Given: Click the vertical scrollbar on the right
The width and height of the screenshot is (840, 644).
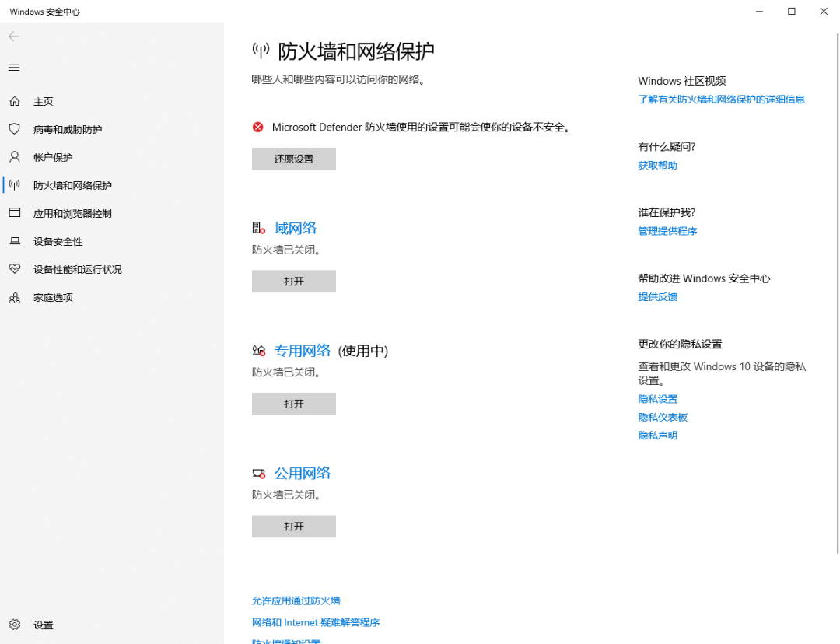Looking at the screenshot, I should (838, 293).
